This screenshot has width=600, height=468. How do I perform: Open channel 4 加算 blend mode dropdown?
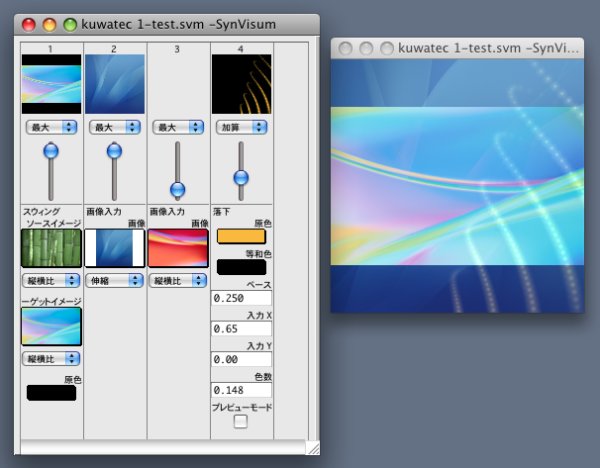click(x=241, y=127)
